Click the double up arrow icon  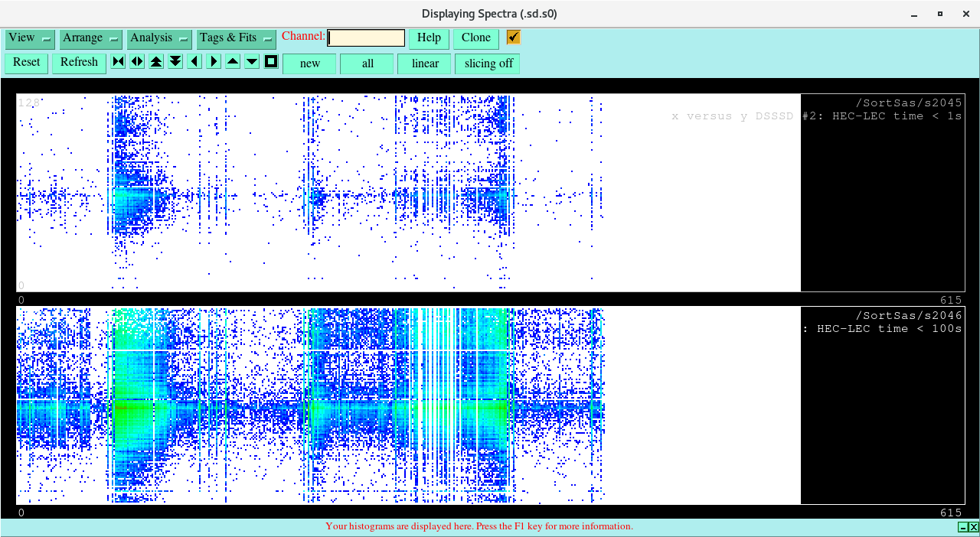[x=156, y=62]
